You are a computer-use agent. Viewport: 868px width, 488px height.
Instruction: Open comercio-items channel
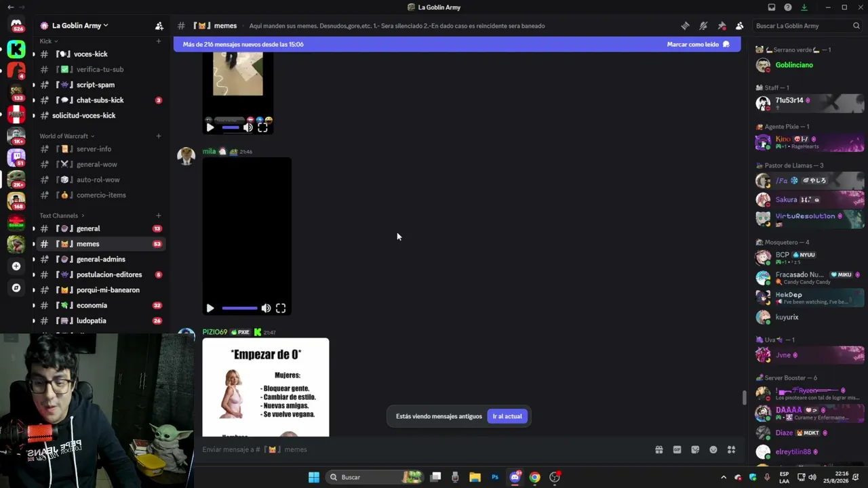[x=100, y=195]
